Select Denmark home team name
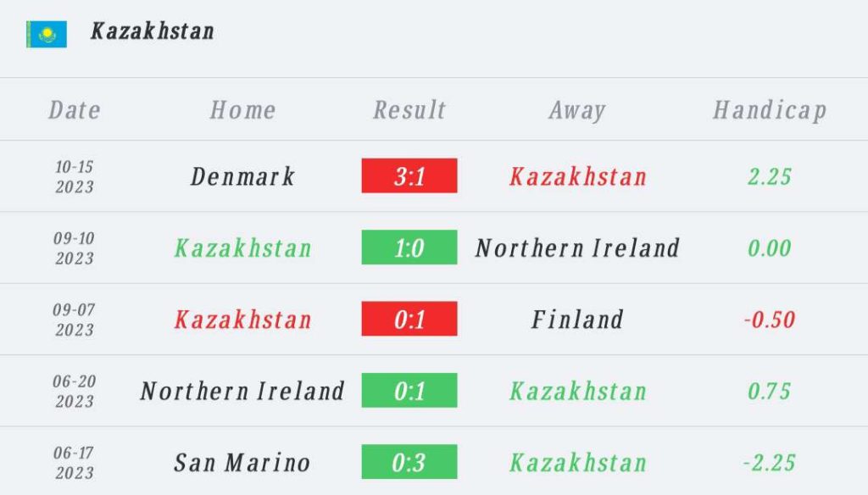The width and height of the screenshot is (868, 495). (x=242, y=176)
